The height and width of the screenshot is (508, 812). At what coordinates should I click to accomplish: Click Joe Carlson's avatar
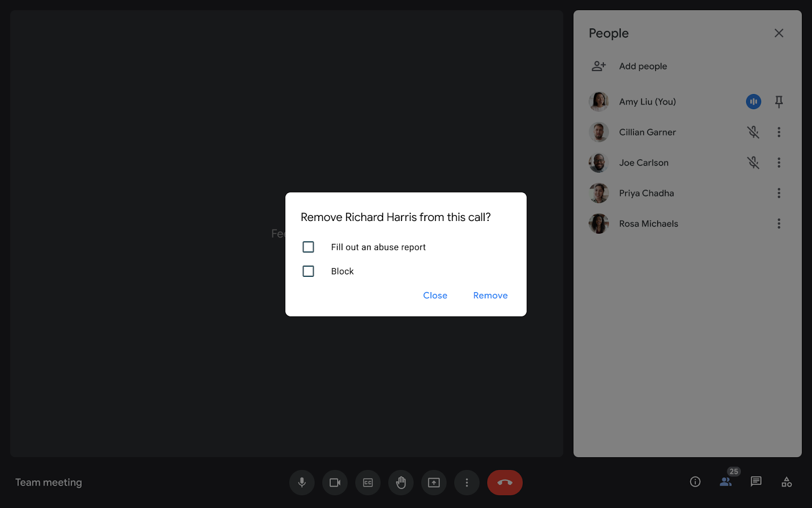click(x=599, y=163)
